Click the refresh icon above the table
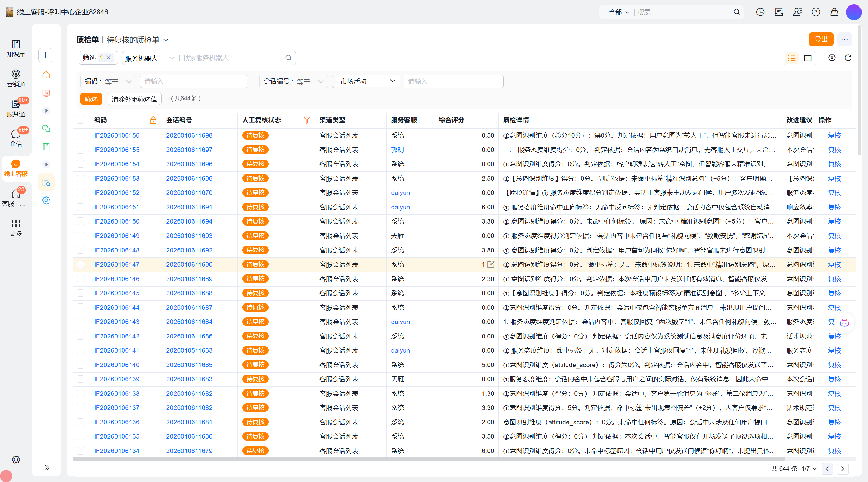 [848, 58]
